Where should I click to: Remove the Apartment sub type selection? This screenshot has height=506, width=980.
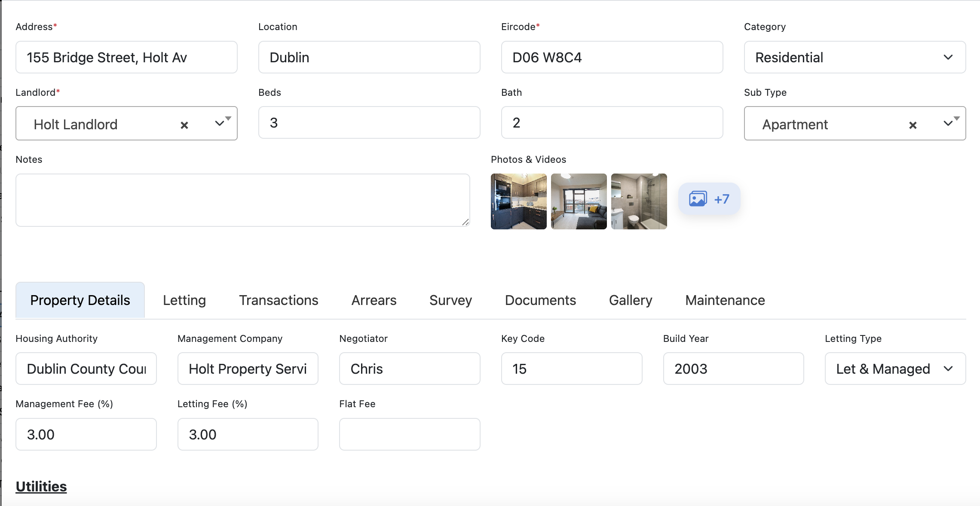913,125
